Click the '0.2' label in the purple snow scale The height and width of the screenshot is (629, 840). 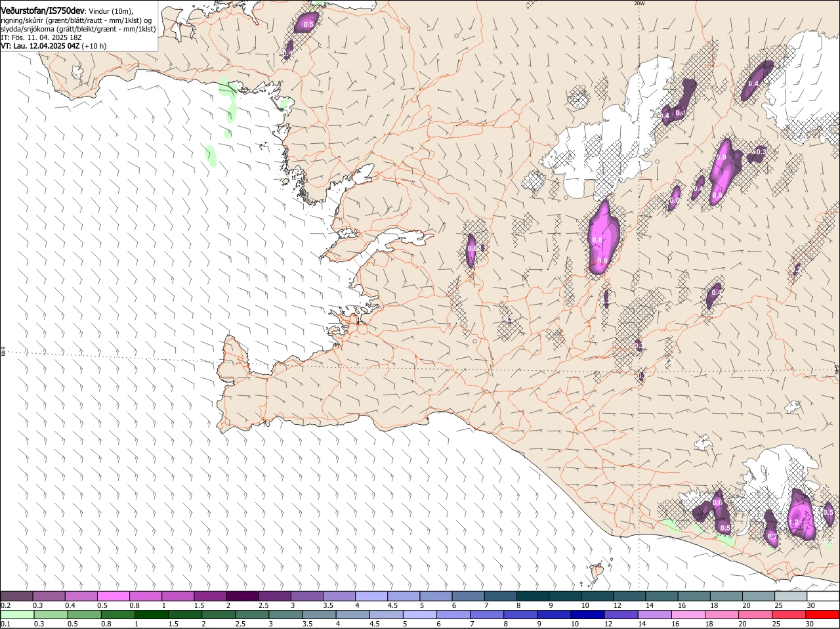[5, 605]
